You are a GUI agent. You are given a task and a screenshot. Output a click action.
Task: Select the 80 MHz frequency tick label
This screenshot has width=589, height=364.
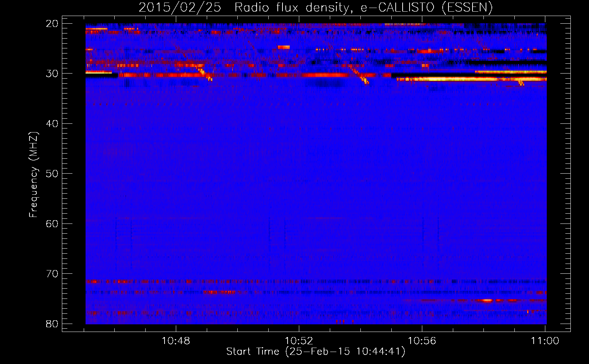52,324
